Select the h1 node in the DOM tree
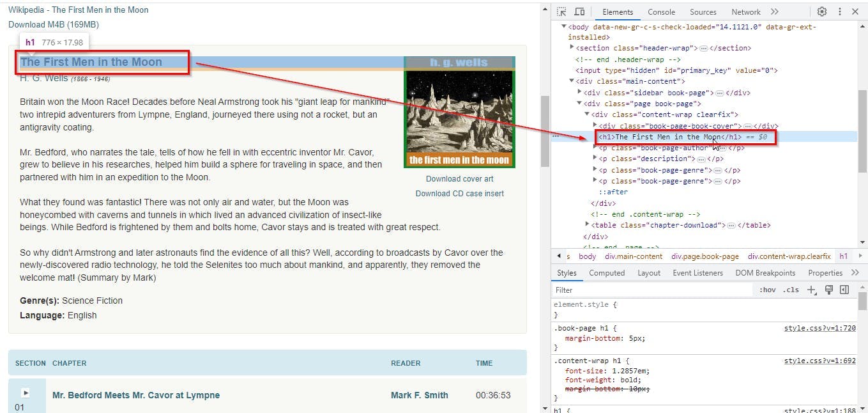This screenshot has height=413, width=868. [x=669, y=137]
